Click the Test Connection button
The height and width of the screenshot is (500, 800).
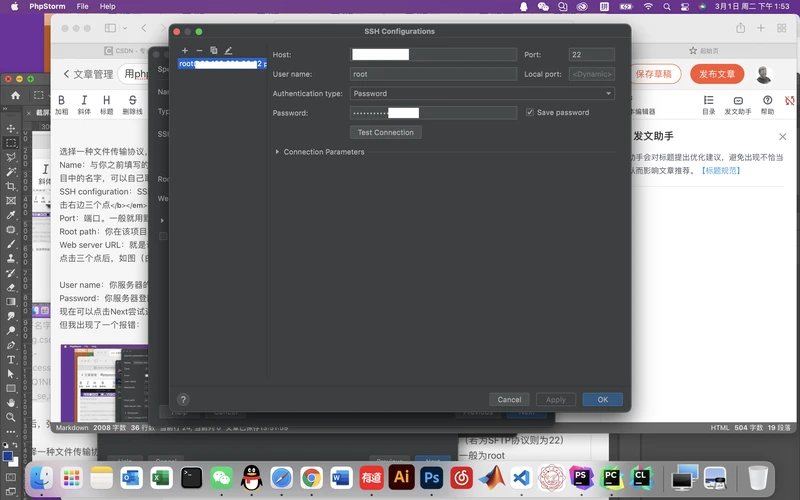(386, 132)
